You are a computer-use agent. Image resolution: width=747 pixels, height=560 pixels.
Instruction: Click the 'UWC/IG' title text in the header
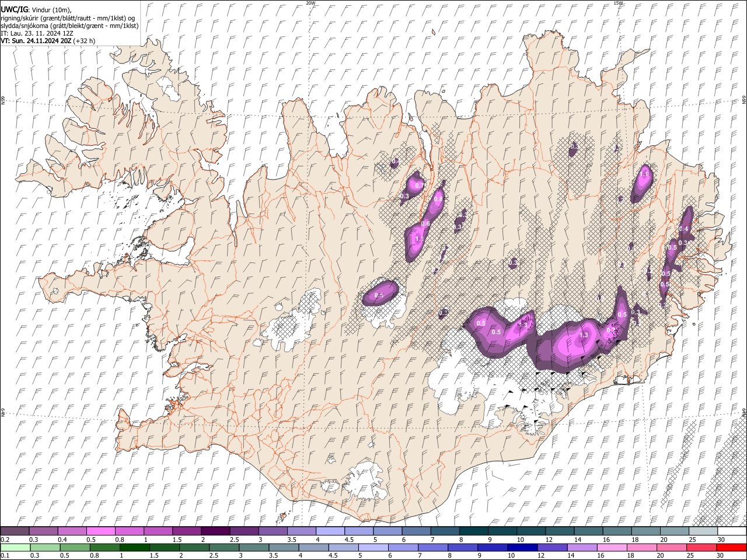(14, 10)
